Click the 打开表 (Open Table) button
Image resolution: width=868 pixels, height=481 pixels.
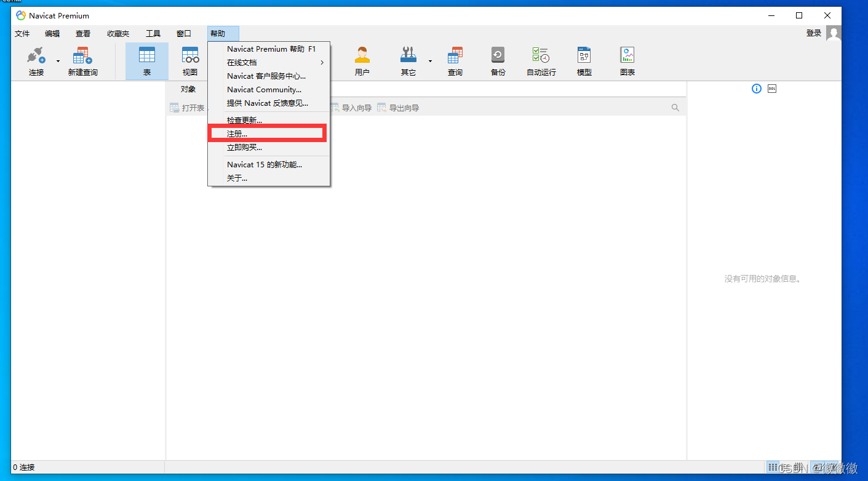pyautogui.click(x=187, y=108)
